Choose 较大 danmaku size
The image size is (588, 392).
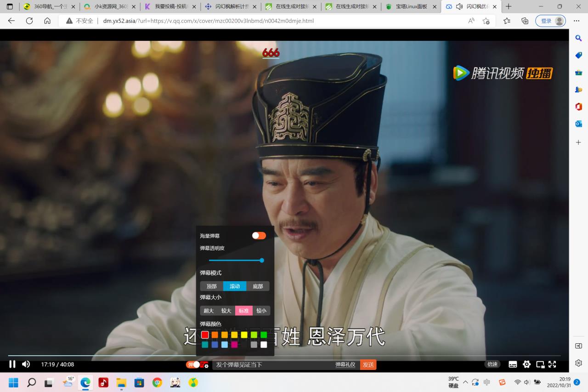click(x=226, y=311)
